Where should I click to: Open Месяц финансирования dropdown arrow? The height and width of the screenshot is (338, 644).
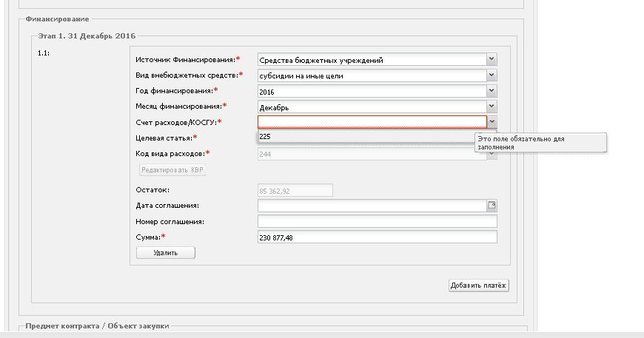(x=492, y=107)
